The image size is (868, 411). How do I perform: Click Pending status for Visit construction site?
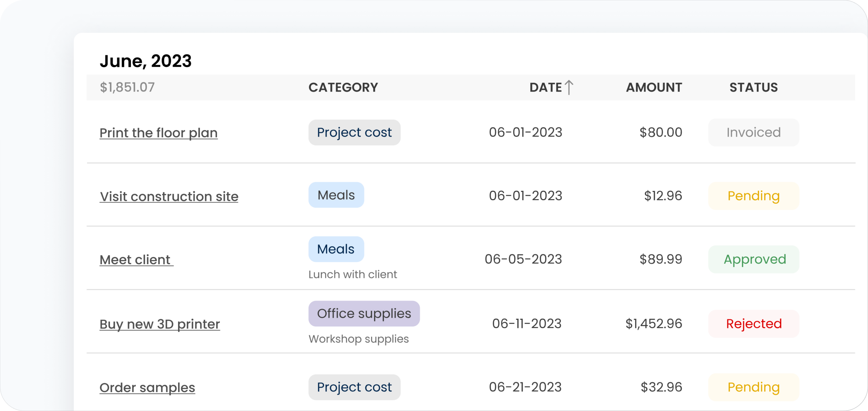(x=754, y=196)
